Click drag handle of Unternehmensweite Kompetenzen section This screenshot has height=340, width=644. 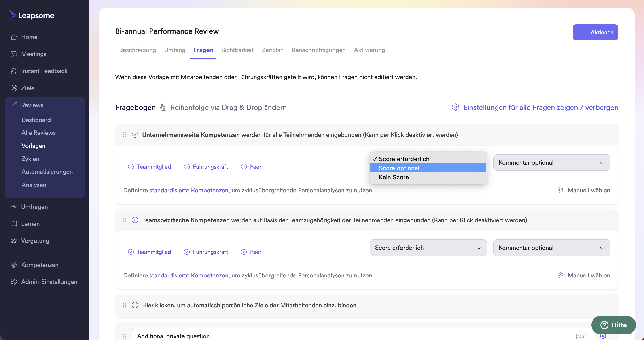(x=125, y=135)
